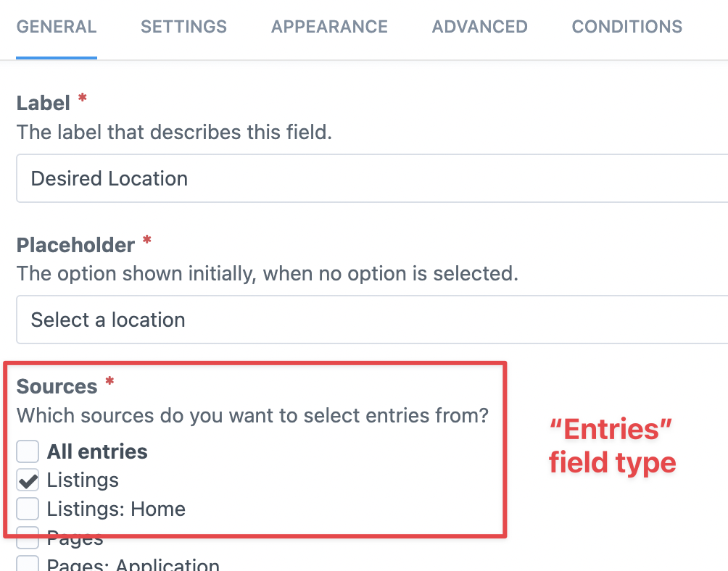The height and width of the screenshot is (571, 728).
Task: Enable the Listings: Home source
Action: click(x=27, y=509)
